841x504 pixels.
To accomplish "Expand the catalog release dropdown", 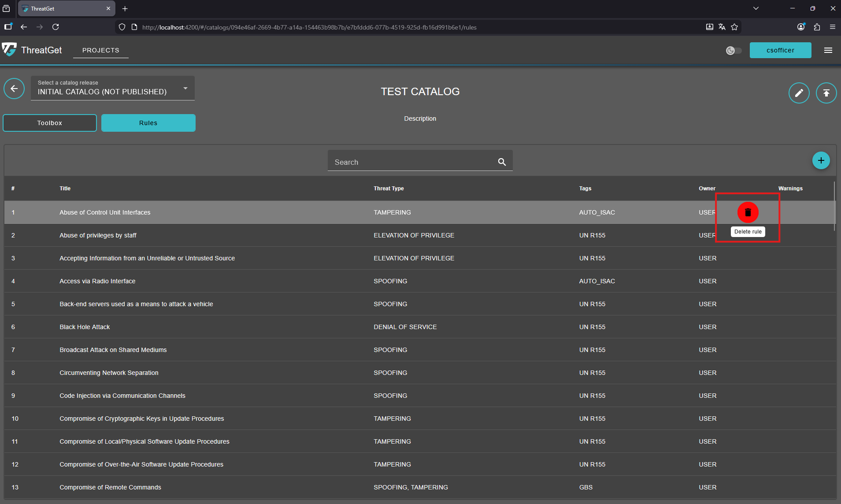I will [x=112, y=89].
